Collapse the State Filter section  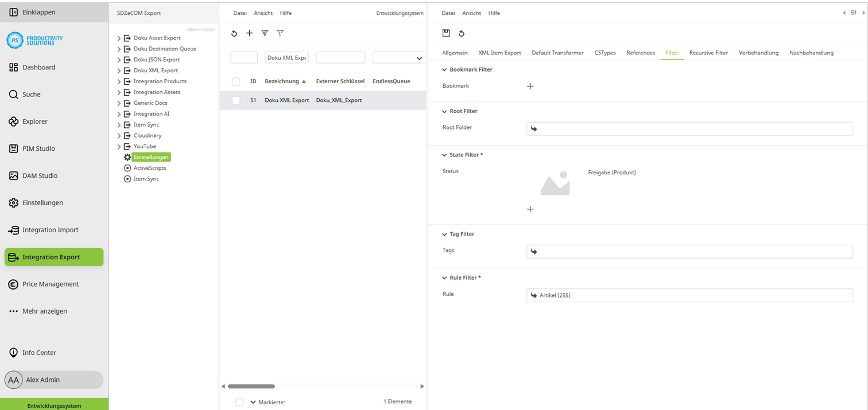(x=444, y=155)
